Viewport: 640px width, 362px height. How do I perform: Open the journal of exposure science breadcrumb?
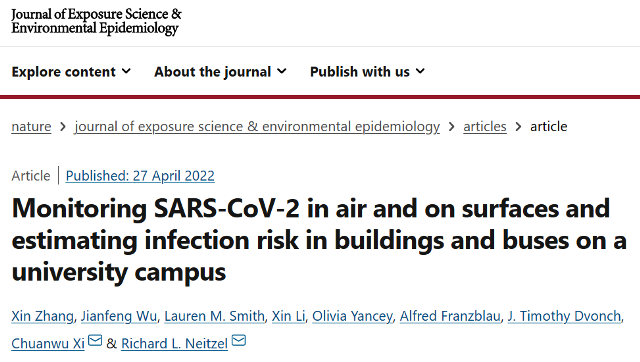point(257,127)
